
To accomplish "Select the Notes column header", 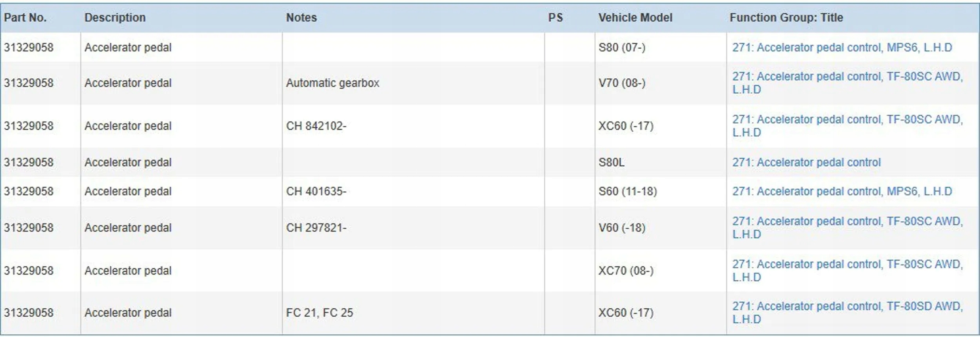I will (301, 18).
